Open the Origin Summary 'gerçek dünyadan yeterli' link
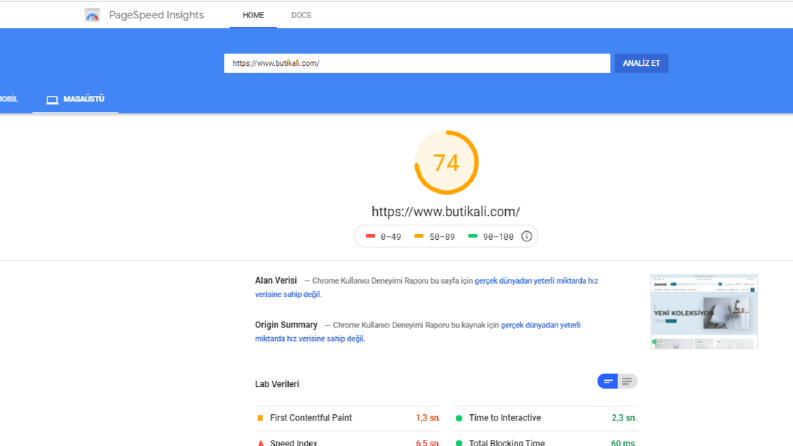 click(x=541, y=325)
